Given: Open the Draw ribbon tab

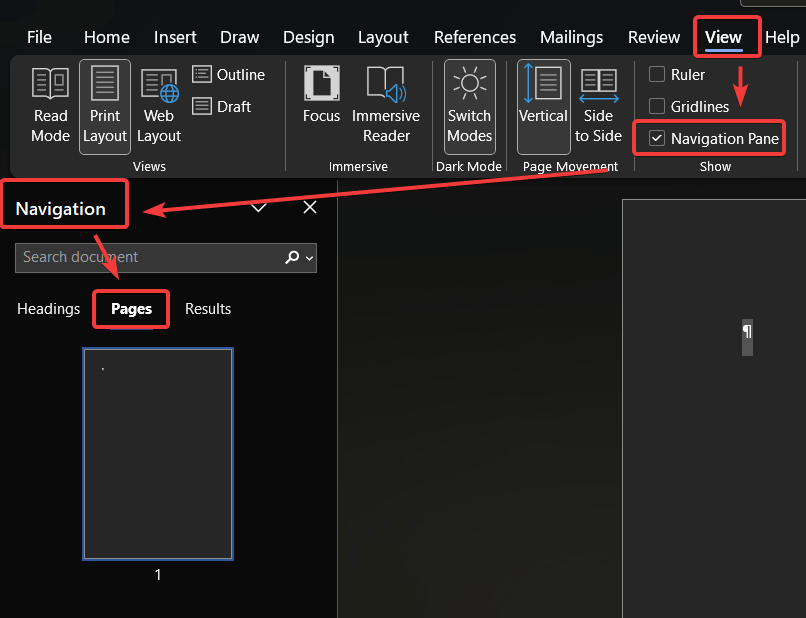Looking at the screenshot, I should (240, 37).
